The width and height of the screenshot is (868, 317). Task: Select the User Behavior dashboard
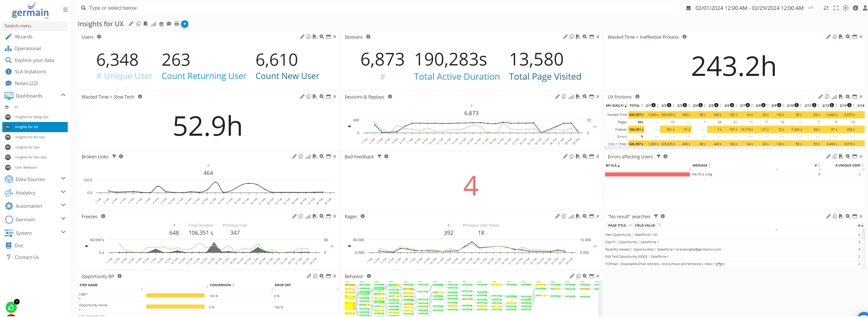26,167
